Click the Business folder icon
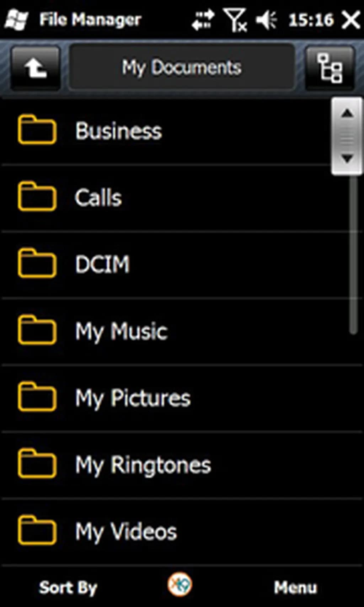This screenshot has height=607, width=364. [37, 130]
